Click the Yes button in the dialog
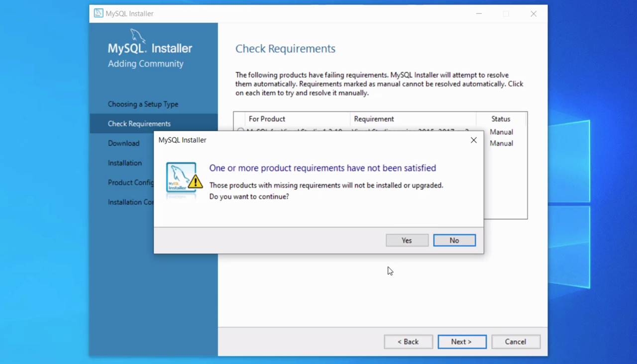 tap(407, 241)
